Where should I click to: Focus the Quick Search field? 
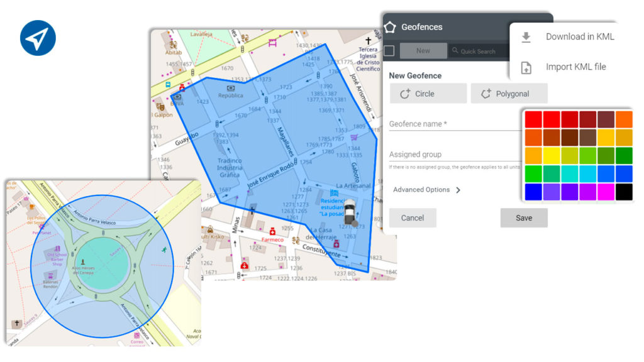pyautogui.click(x=478, y=52)
